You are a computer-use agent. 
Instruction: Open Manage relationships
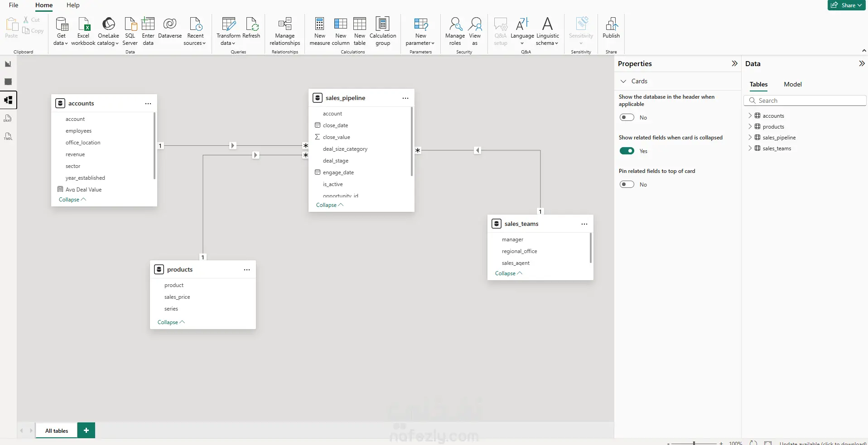click(x=285, y=31)
